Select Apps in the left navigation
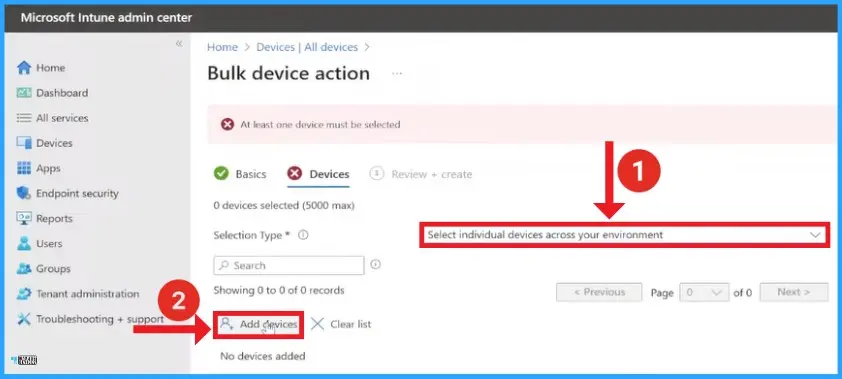The height and width of the screenshot is (379, 842). click(48, 169)
